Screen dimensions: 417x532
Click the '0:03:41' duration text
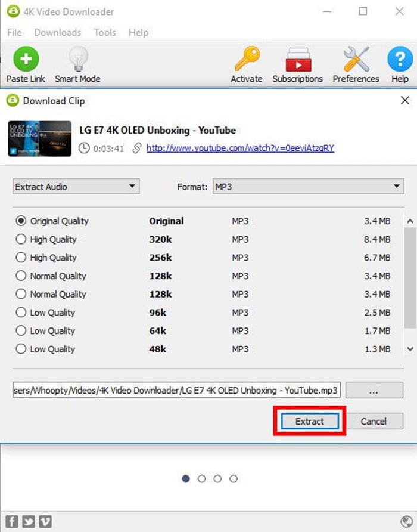pyautogui.click(x=108, y=149)
